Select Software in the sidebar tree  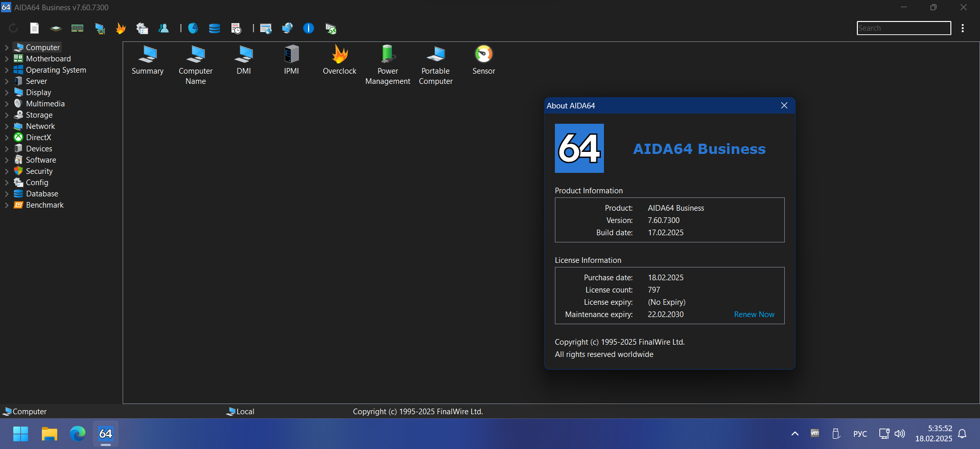click(41, 160)
